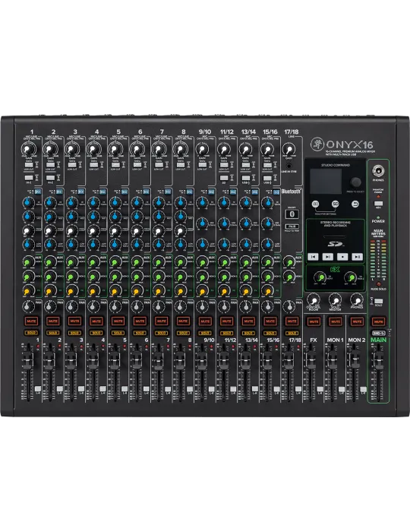Click the Phones level knob
This screenshot has height=532, width=410.
(357, 300)
